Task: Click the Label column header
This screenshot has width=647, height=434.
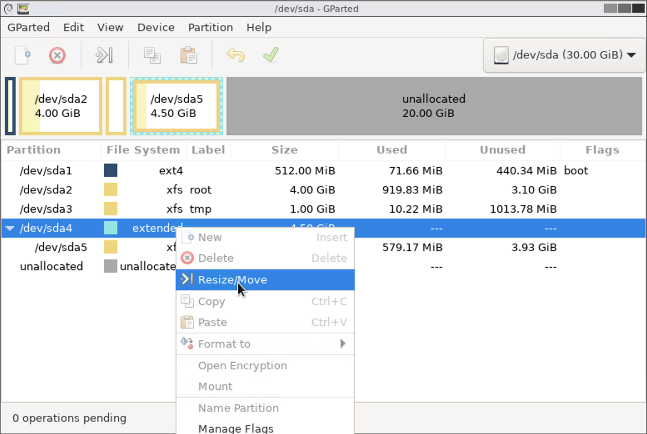Action: coord(208,150)
